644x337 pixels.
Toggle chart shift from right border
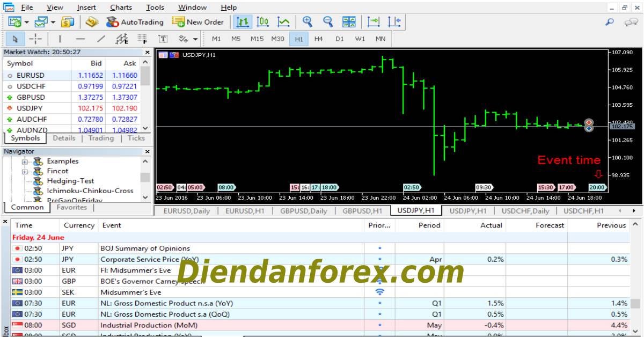(394, 22)
